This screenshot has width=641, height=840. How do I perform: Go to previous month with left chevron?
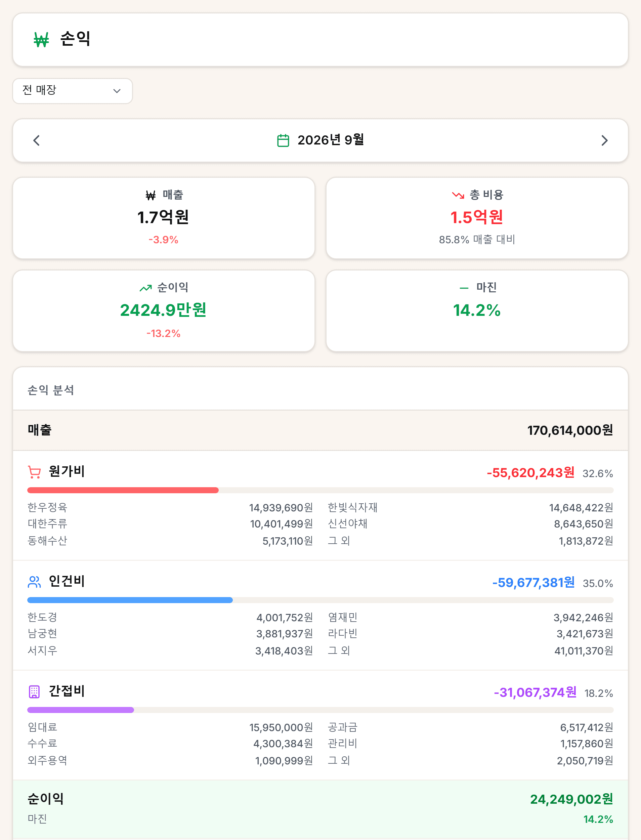pyautogui.click(x=37, y=140)
